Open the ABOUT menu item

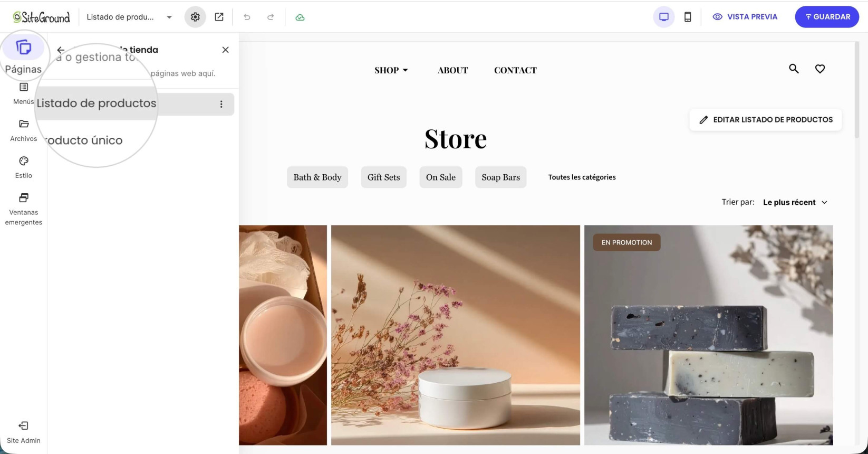[452, 70]
